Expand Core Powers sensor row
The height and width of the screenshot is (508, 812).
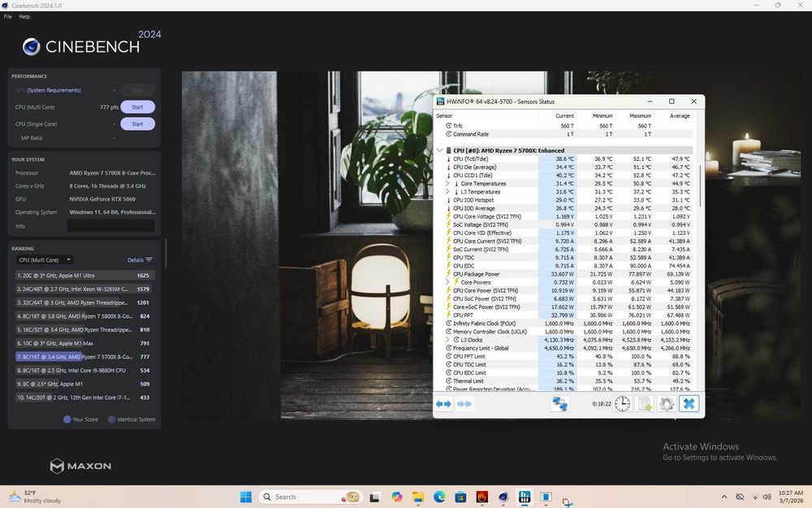(447, 282)
